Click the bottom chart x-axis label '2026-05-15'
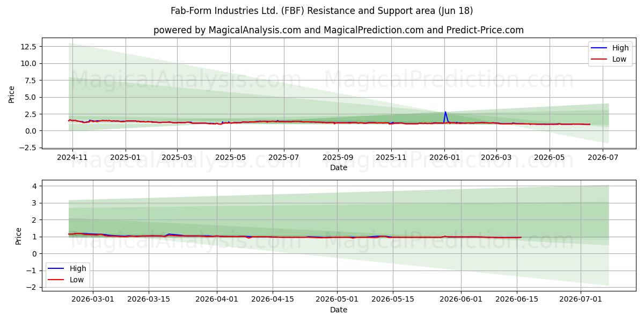 (x=392, y=299)
